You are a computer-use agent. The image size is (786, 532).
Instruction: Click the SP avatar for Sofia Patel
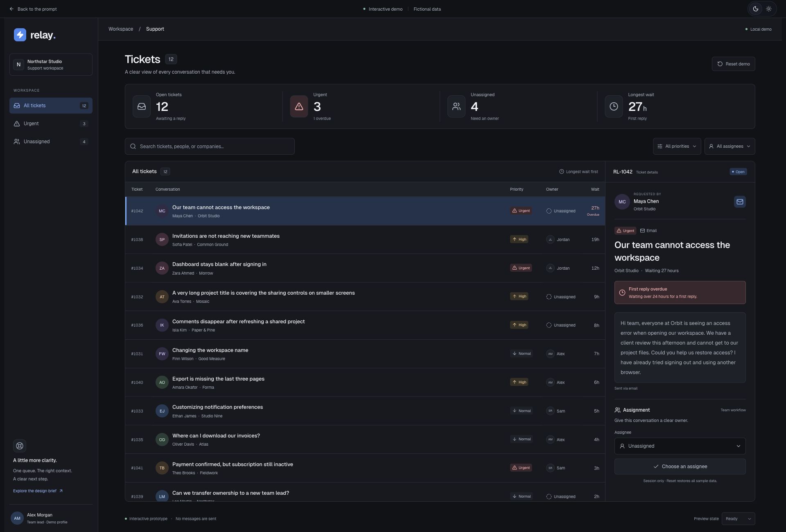[162, 239]
